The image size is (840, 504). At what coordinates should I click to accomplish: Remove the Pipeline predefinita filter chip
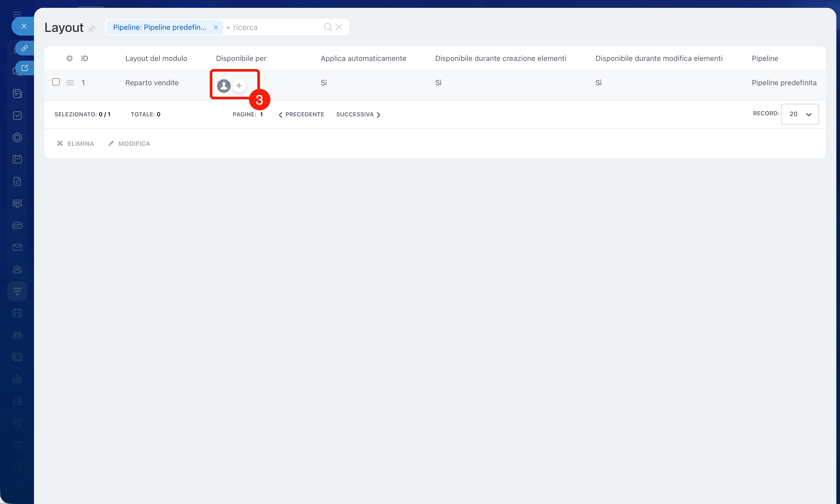coord(216,27)
